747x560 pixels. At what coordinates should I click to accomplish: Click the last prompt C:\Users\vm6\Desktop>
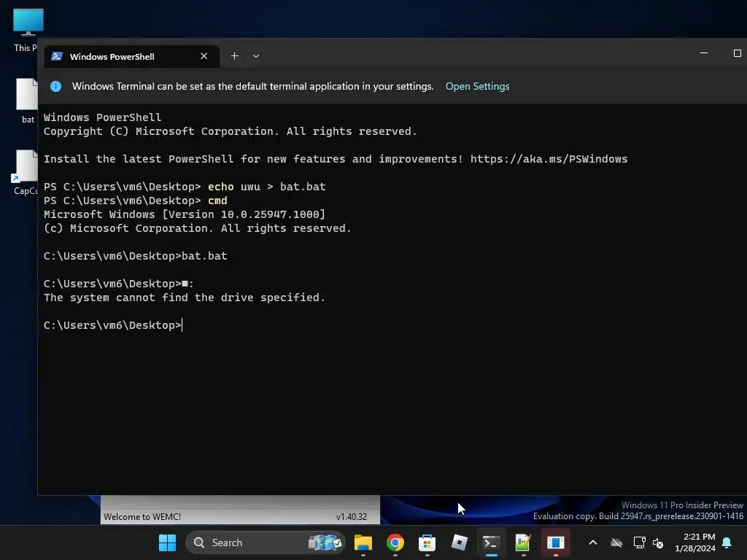tap(112, 325)
